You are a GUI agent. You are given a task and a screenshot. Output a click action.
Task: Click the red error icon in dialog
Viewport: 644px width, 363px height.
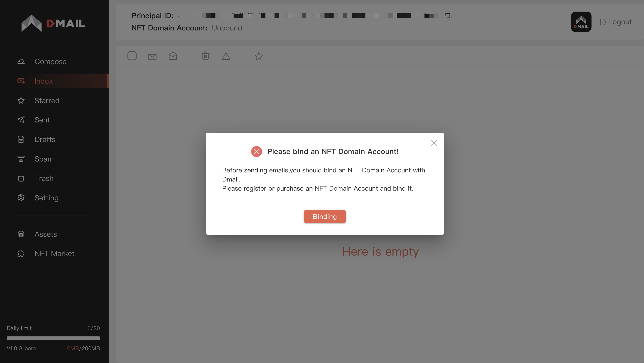click(256, 151)
